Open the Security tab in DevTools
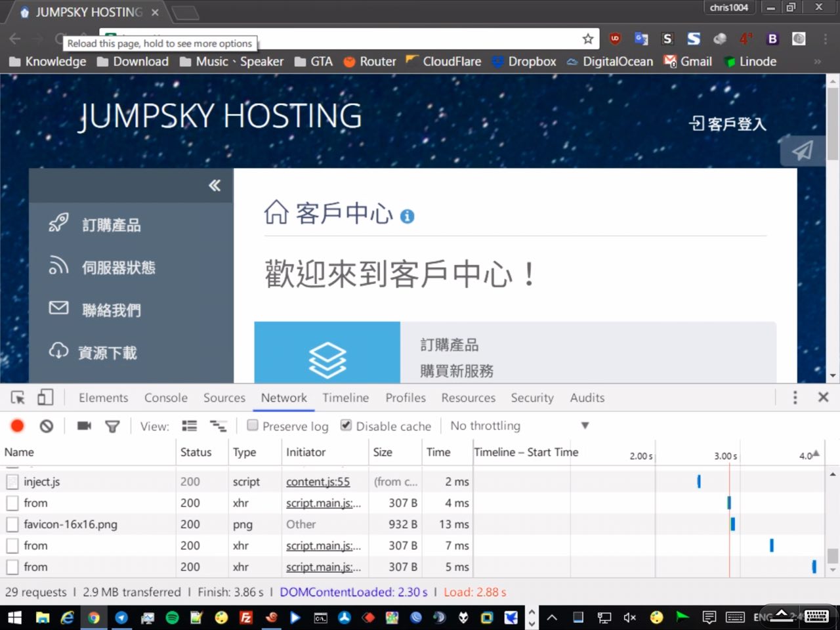Viewport: 840px width, 630px height. click(x=532, y=398)
